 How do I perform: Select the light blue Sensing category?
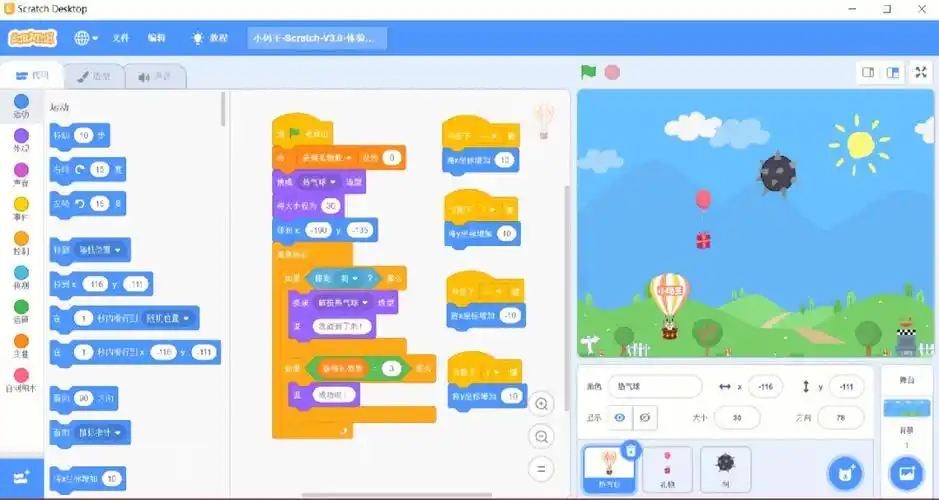tap(21, 277)
